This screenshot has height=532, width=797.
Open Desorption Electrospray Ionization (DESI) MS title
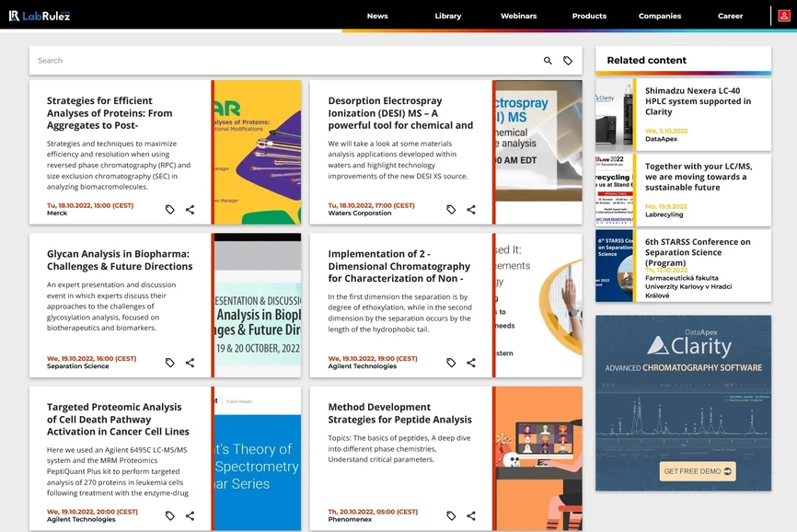tap(400, 113)
